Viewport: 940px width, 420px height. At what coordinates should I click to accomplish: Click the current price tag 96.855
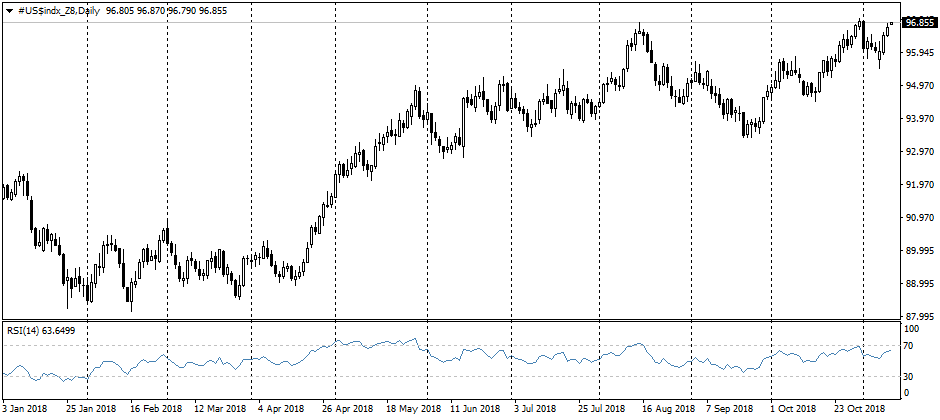click(918, 22)
